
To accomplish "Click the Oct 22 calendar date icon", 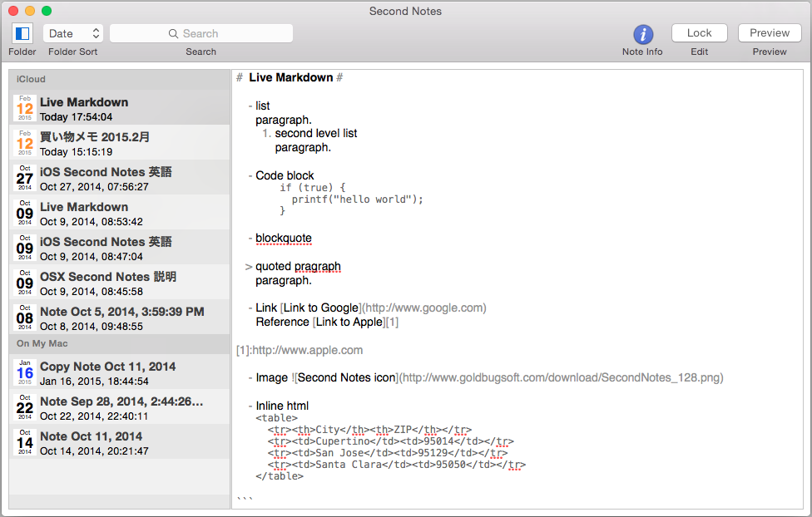I will pyautogui.click(x=25, y=407).
